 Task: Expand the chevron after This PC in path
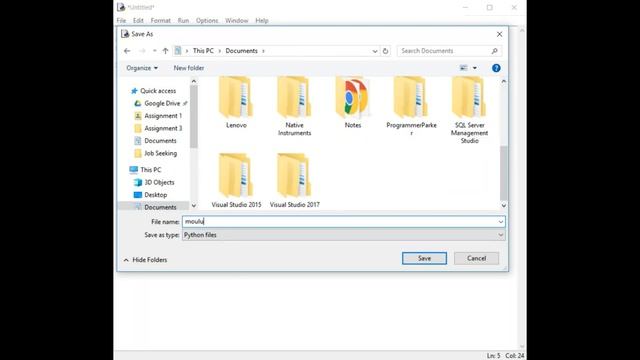[x=220, y=51]
